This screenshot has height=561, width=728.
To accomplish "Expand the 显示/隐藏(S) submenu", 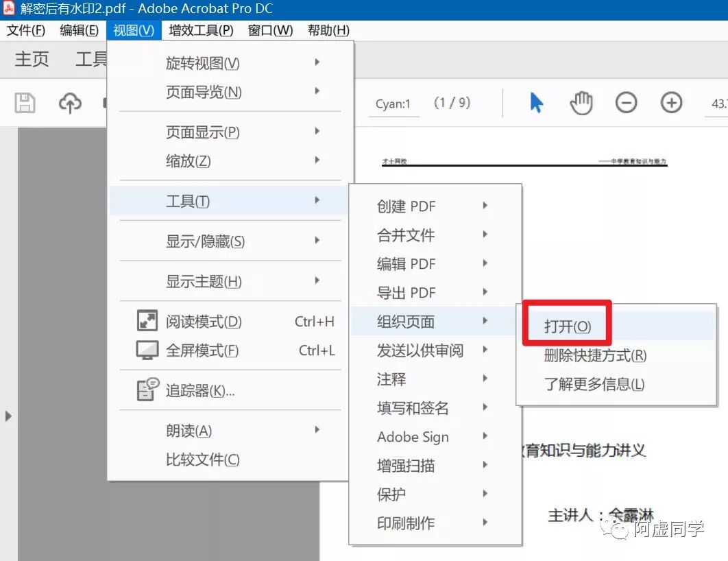I will (x=230, y=241).
